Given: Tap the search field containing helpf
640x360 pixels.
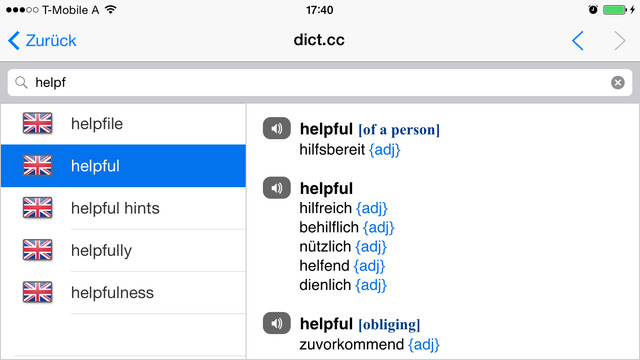Looking at the screenshot, I should pyautogui.click(x=320, y=82).
